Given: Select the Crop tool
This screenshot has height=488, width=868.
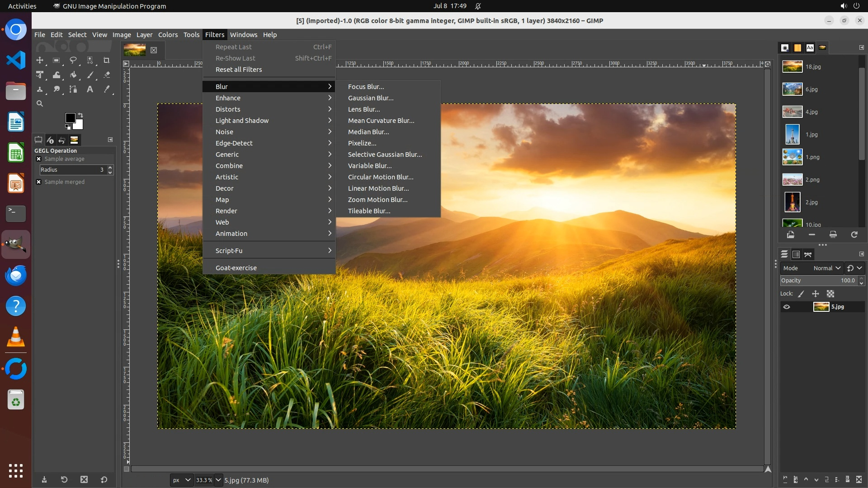Looking at the screenshot, I should [107, 60].
